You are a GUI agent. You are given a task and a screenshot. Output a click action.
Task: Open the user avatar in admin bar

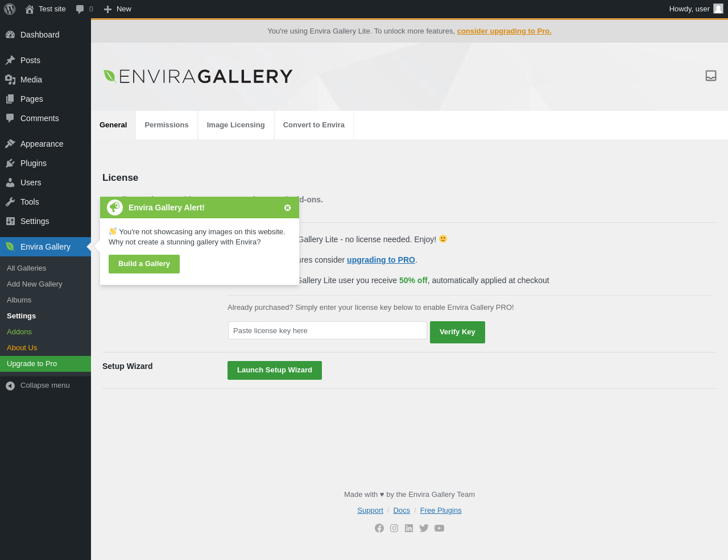(x=718, y=9)
